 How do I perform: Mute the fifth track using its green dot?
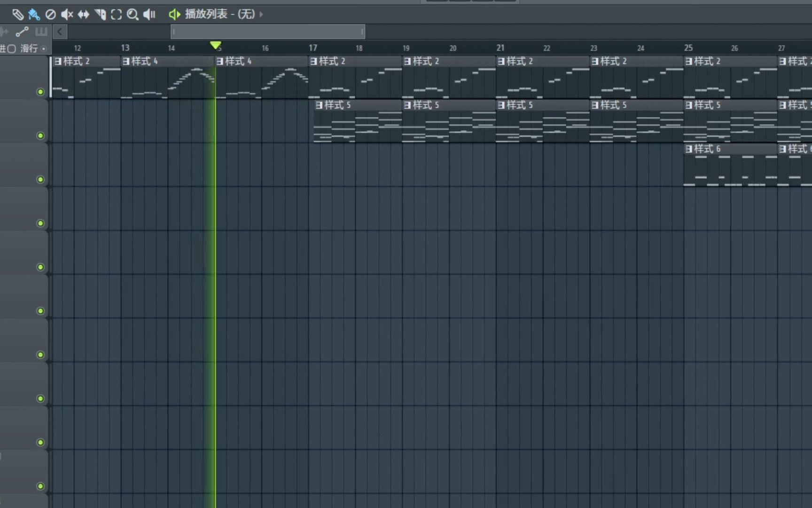40,267
